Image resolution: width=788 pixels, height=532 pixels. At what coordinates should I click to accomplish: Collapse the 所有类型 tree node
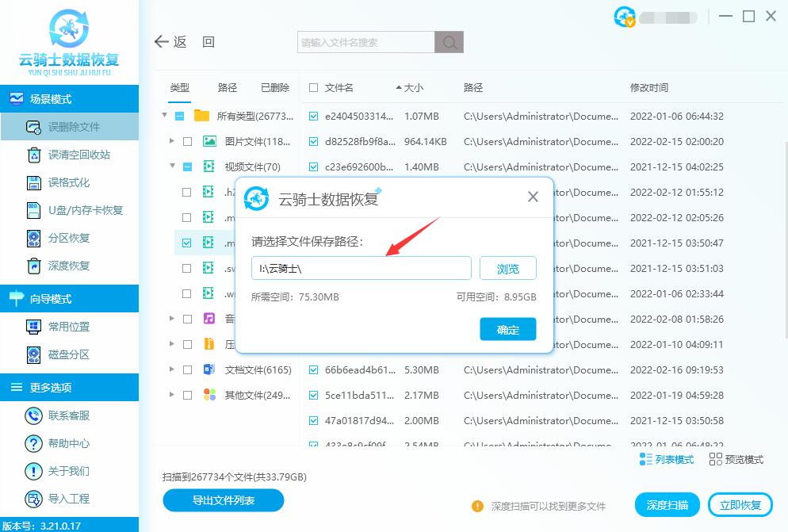tap(164, 115)
